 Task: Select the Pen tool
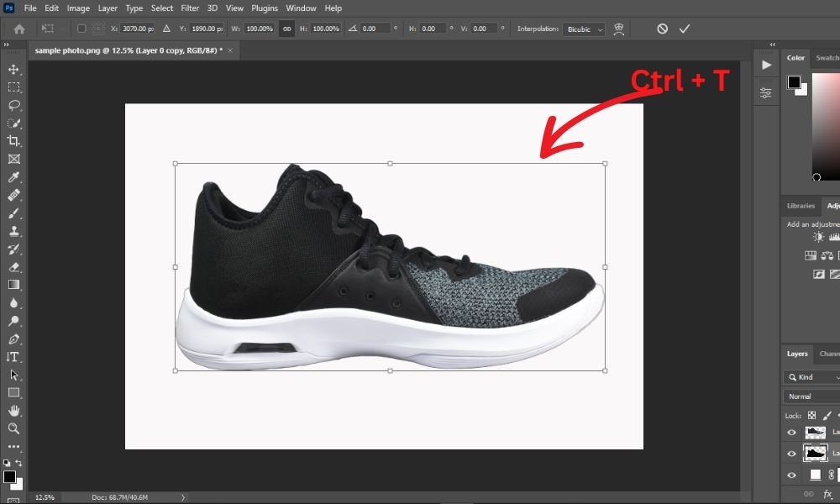[13, 339]
